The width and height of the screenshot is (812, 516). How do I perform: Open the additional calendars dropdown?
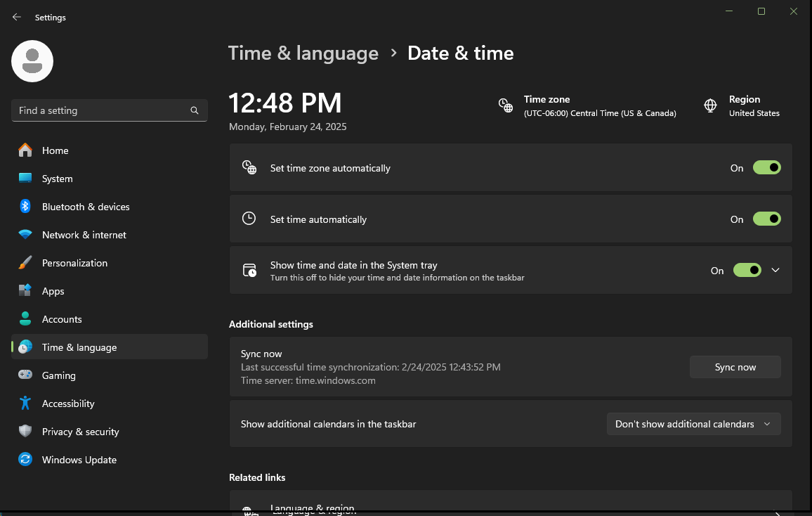click(x=693, y=424)
